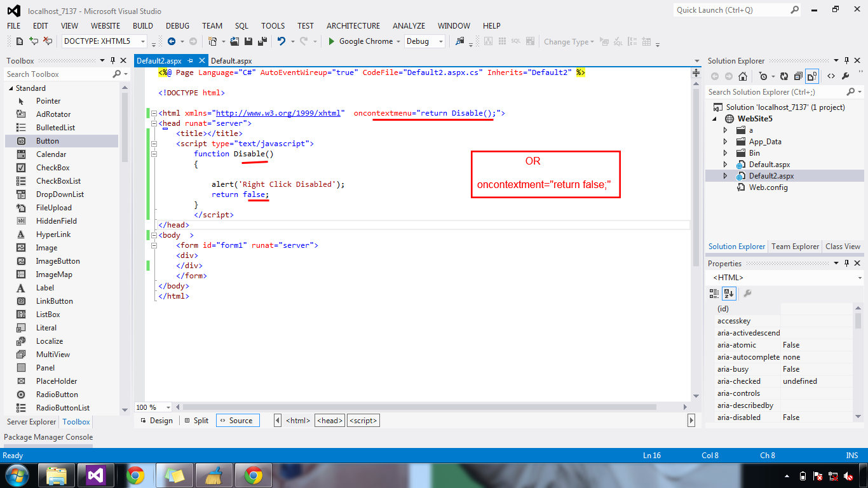Image resolution: width=868 pixels, height=488 pixels.
Task: Select the Calendar control in the Toolbox
Action: pyautogui.click(x=62, y=154)
